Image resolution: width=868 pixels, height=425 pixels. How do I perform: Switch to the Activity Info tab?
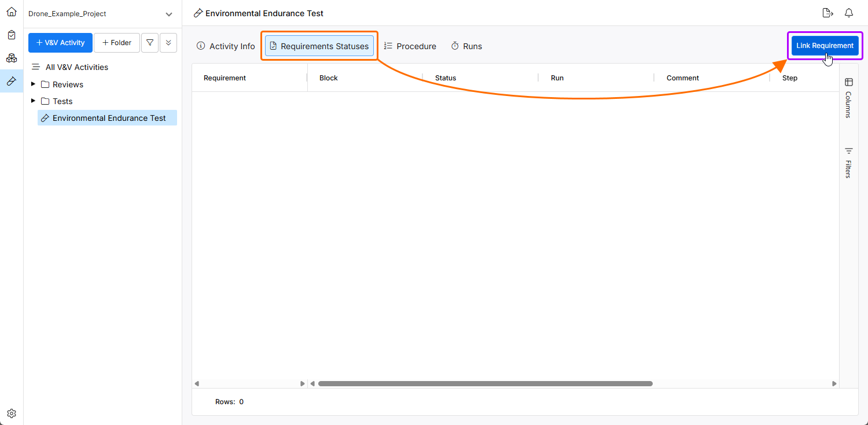(x=226, y=46)
